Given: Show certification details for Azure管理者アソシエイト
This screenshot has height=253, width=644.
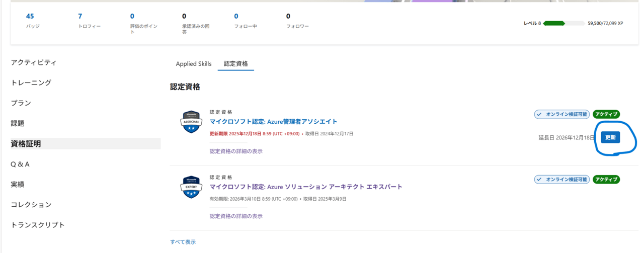Looking at the screenshot, I should 236,151.
